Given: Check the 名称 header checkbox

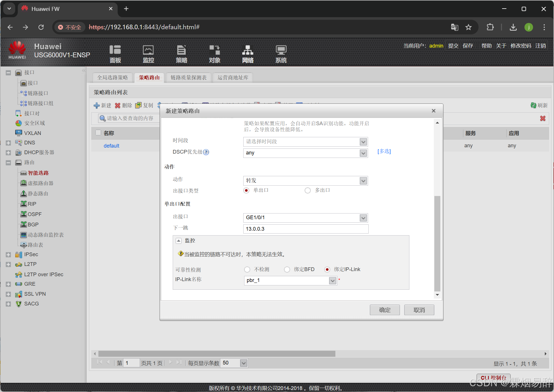Looking at the screenshot, I should click(98, 133).
